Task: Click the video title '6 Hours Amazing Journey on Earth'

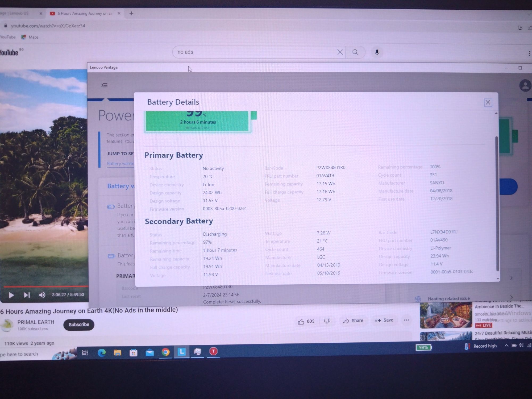Action: click(89, 311)
